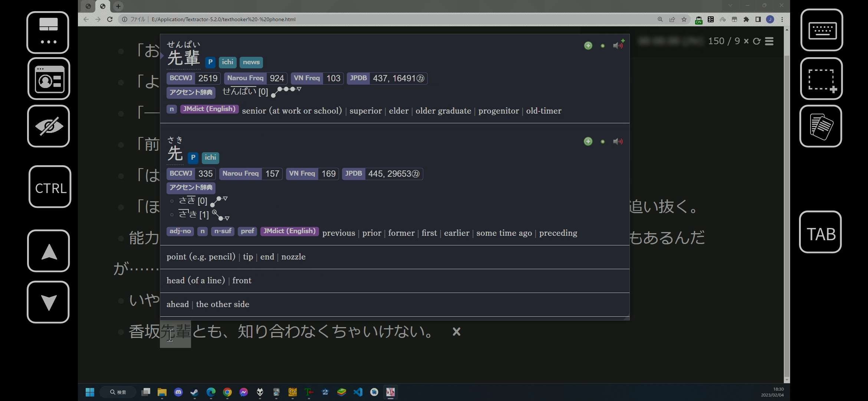The height and width of the screenshot is (401, 868).
Task: Click the BCCWJ 2519 frequency badge
Action: [194, 78]
